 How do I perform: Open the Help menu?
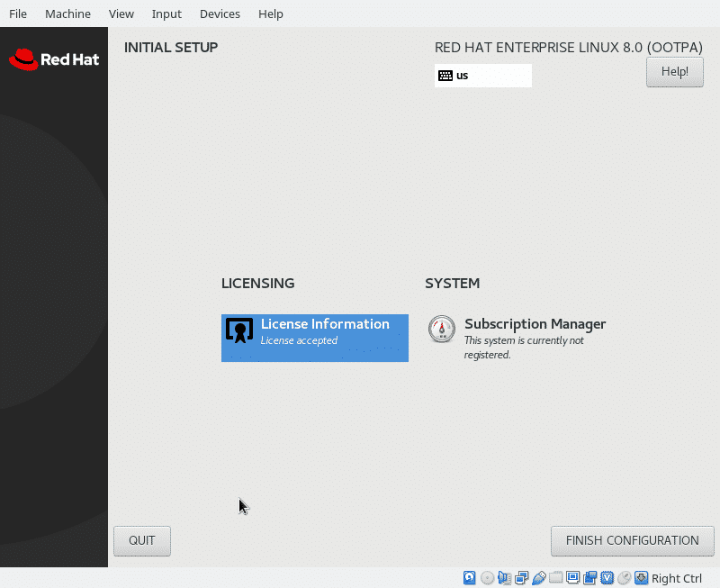click(271, 14)
